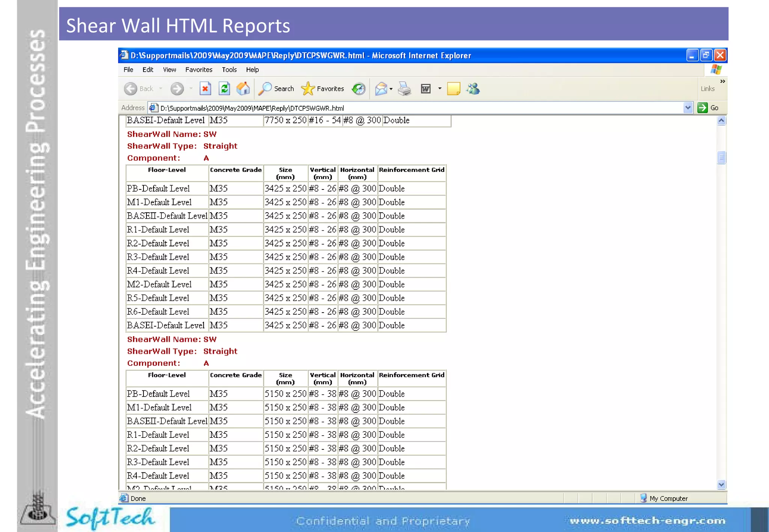Open the History clock icon
Image resolution: width=769 pixels, height=532 pixels.
(359, 89)
